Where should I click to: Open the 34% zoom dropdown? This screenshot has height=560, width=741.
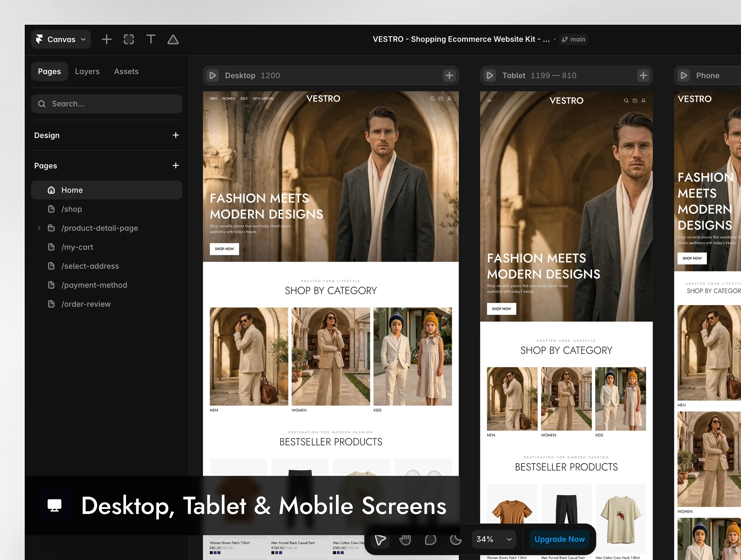[x=494, y=539]
